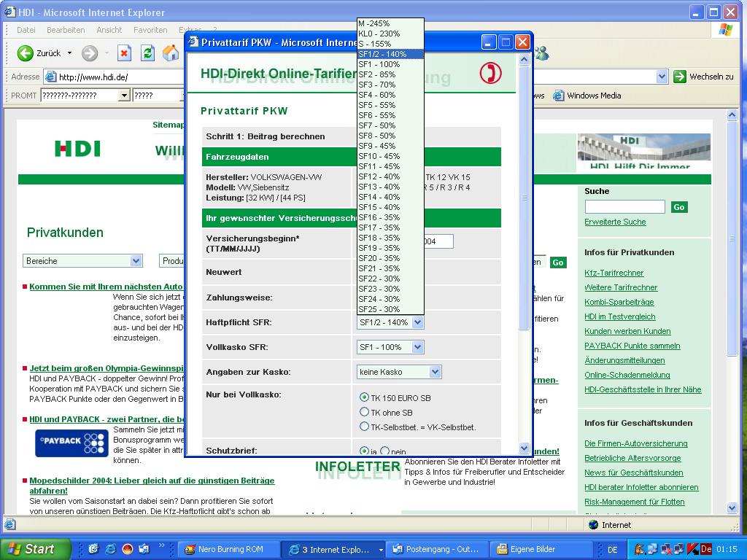The width and height of the screenshot is (747, 560).
Task: Click the round red quick launch icon
Action: coord(127,549)
